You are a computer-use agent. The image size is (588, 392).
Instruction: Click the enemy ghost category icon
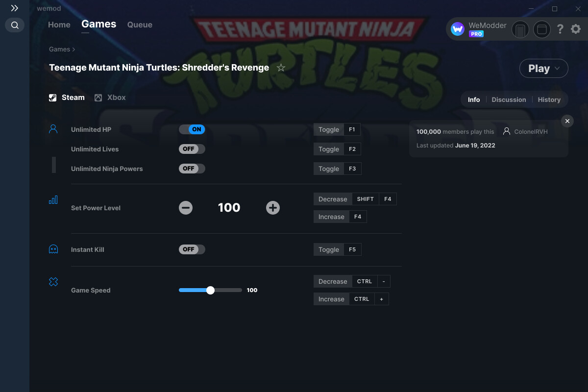pos(53,249)
